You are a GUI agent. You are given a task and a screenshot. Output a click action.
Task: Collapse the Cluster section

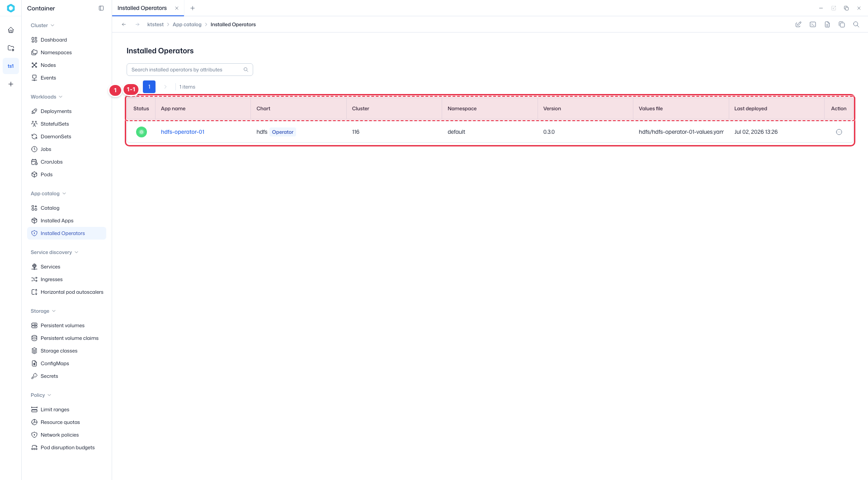pyautogui.click(x=42, y=25)
